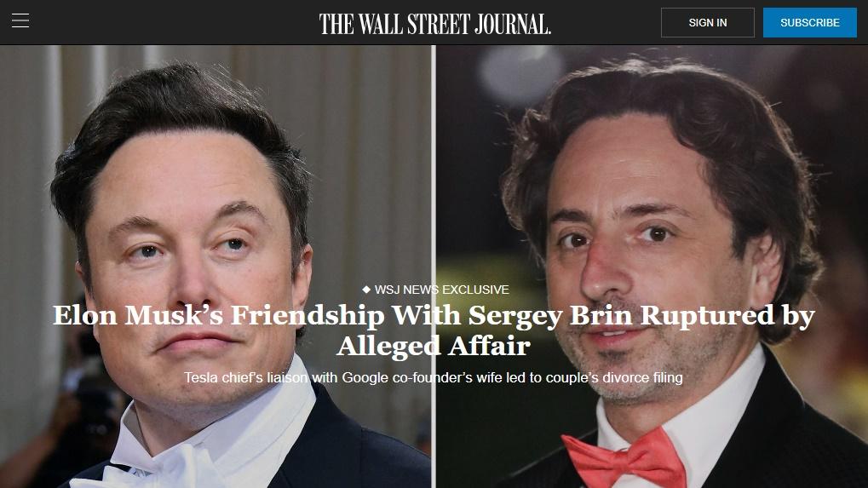Image resolution: width=868 pixels, height=488 pixels.
Task: Click 'Sergey Brin' in the headline text
Action: 551,316
